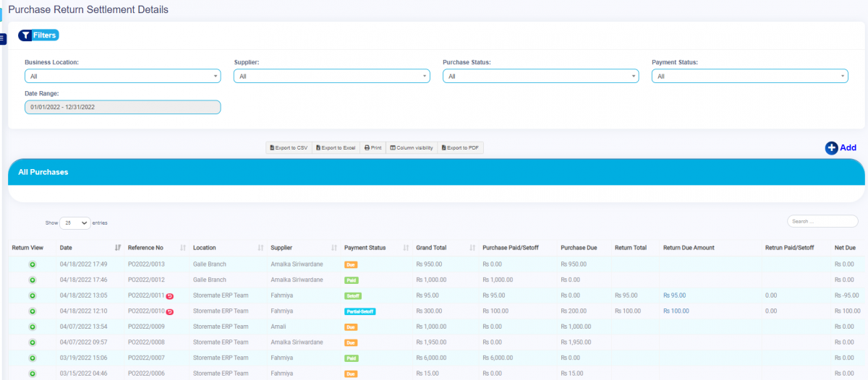Export table to CSV
Image resolution: width=868 pixels, height=380 pixels.
289,147
